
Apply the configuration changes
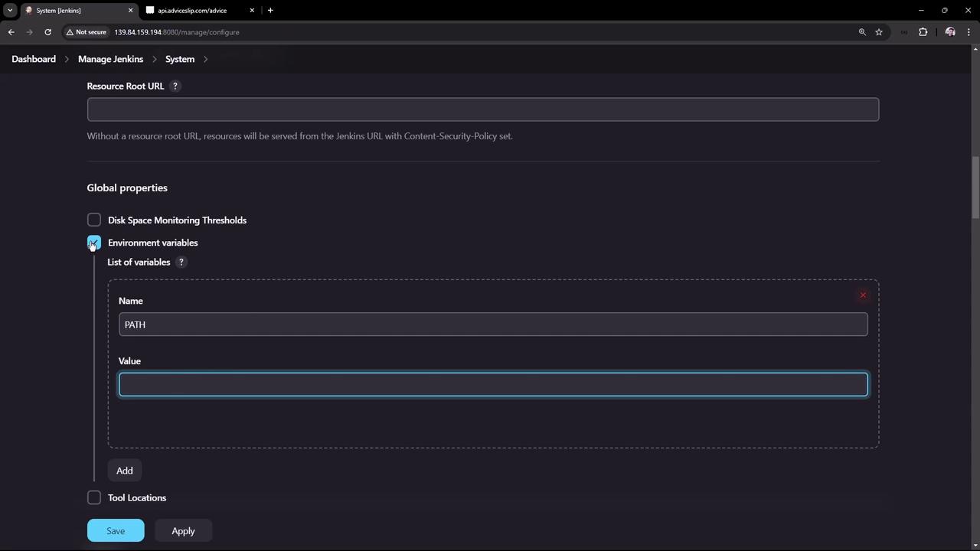click(x=183, y=530)
